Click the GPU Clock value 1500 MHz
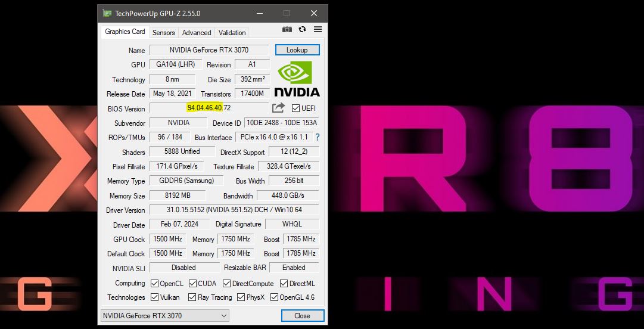The height and width of the screenshot is (329, 644). tap(167, 238)
